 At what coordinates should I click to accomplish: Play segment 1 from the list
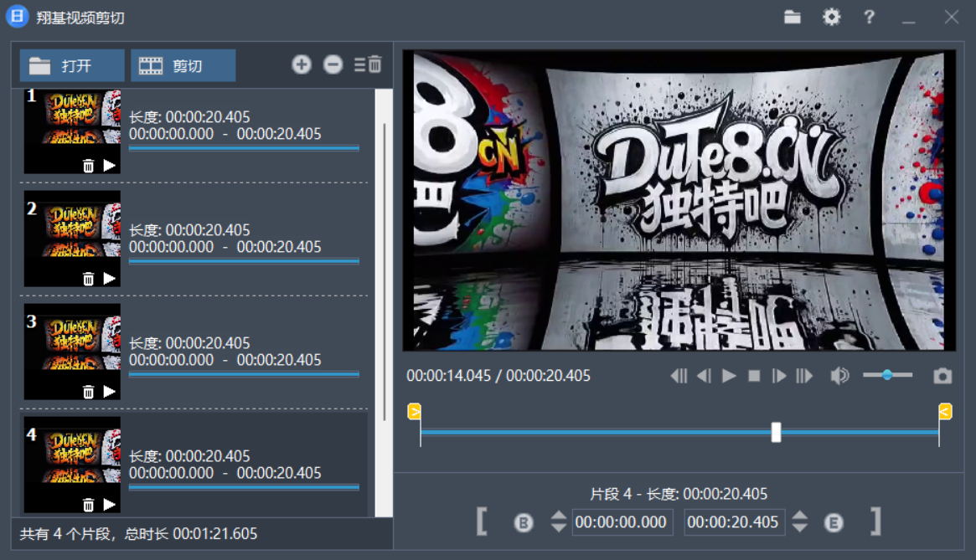click(110, 166)
